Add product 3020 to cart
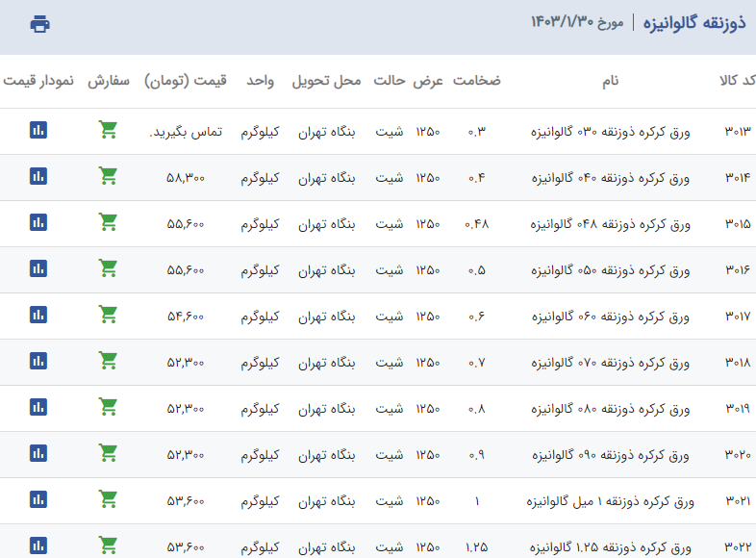756x558 pixels. (x=108, y=453)
